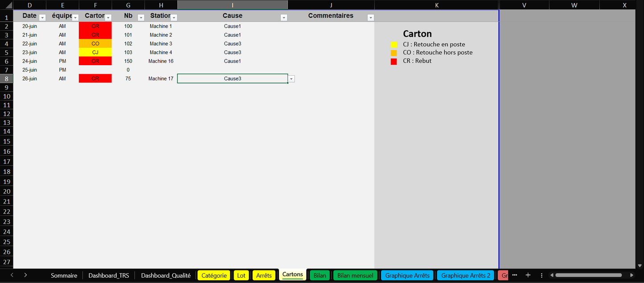Switch to the Bilan mensuel sheet tab
644x283 pixels.
pos(355,275)
